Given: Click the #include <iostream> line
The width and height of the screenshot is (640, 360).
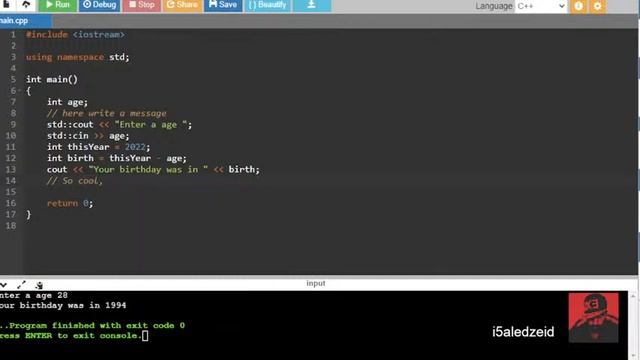Looking at the screenshot, I should tap(75, 35).
